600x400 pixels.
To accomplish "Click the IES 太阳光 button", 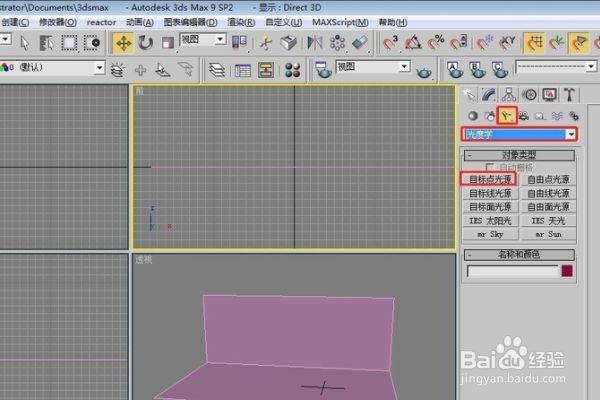I will (x=490, y=220).
